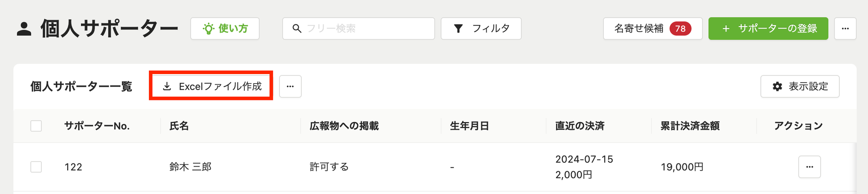The image size is (868, 194).
Task: Click the magnifying glass search icon
Action: point(297,29)
